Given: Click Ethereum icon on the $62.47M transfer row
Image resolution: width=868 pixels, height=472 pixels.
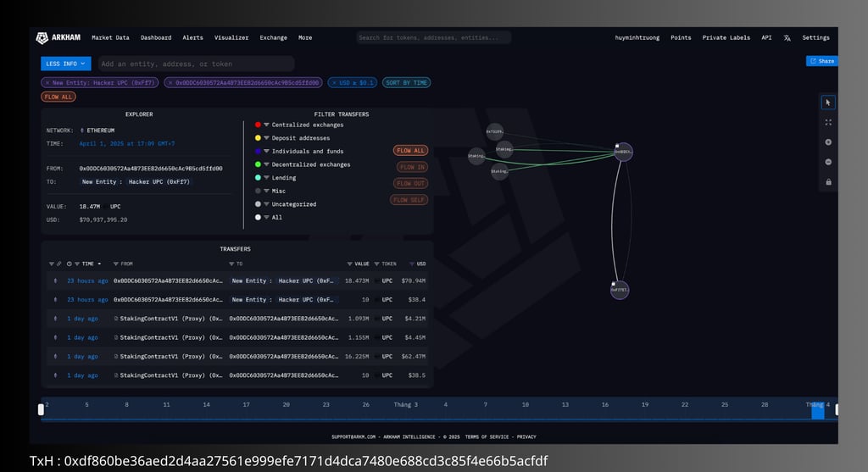Looking at the screenshot, I should pos(55,357).
